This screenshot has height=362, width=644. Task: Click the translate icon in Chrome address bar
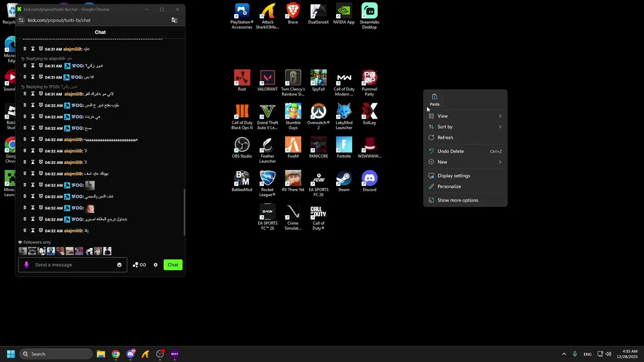174,20
